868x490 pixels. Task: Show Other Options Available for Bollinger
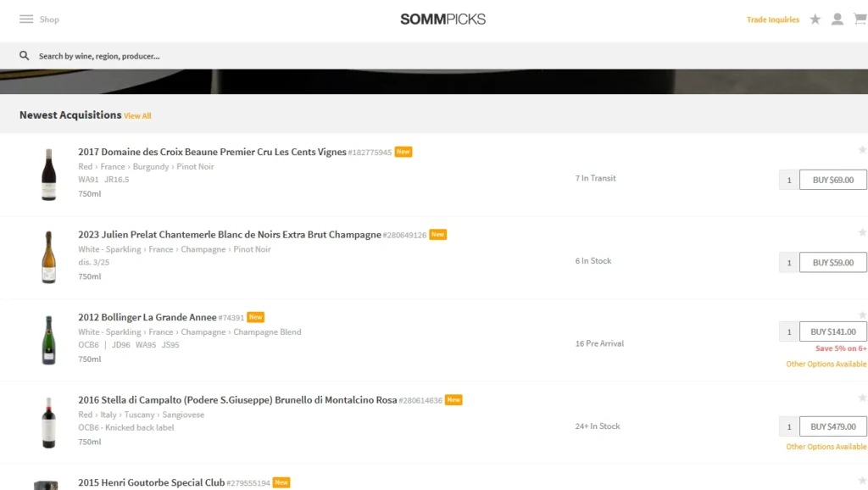click(826, 364)
